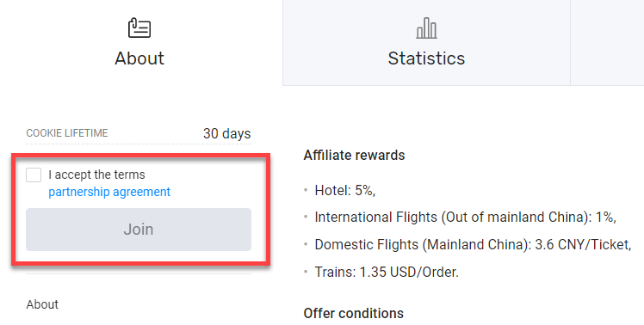Screen dimensions: 644x325
Task: Select the "Hotel: 5%" reward line
Action: 345,190
